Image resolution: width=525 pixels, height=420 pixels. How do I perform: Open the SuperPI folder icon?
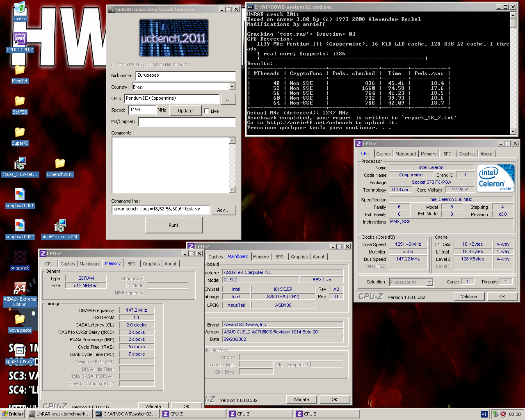[x=20, y=136]
